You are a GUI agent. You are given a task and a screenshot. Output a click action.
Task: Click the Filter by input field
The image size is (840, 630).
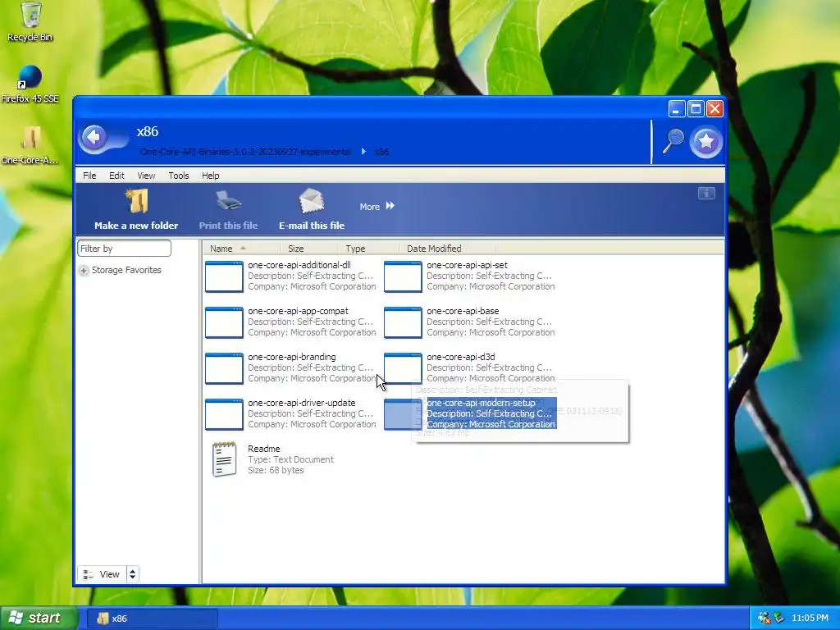[125, 248]
